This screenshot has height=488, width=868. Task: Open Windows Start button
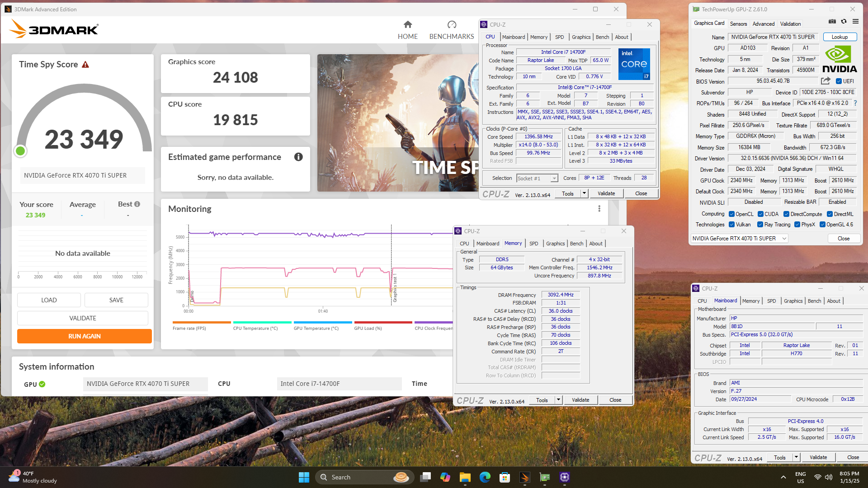point(304,477)
